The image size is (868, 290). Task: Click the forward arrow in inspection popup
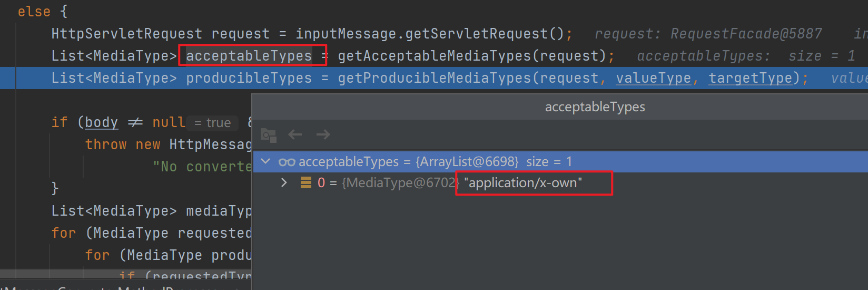click(323, 135)
